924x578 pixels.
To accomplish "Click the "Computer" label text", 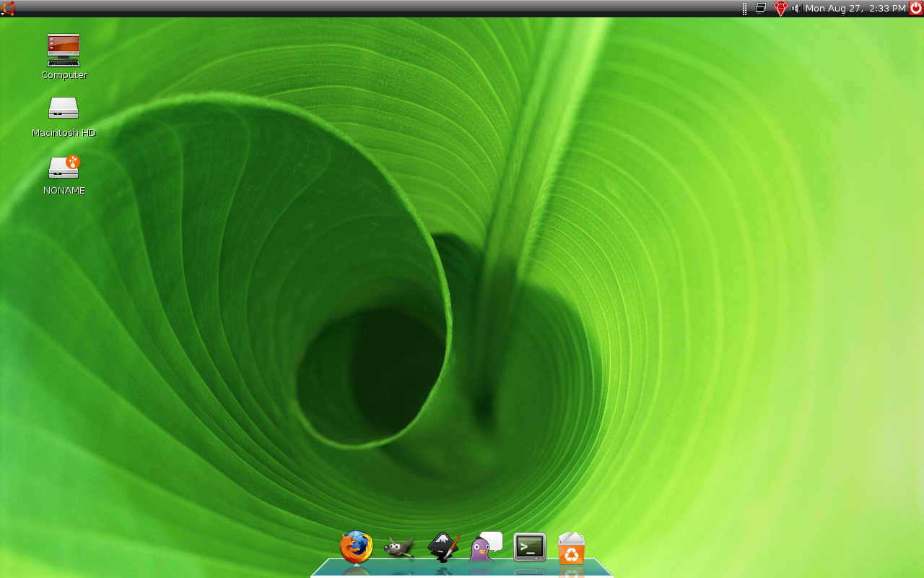I will [x=64, y=75].
